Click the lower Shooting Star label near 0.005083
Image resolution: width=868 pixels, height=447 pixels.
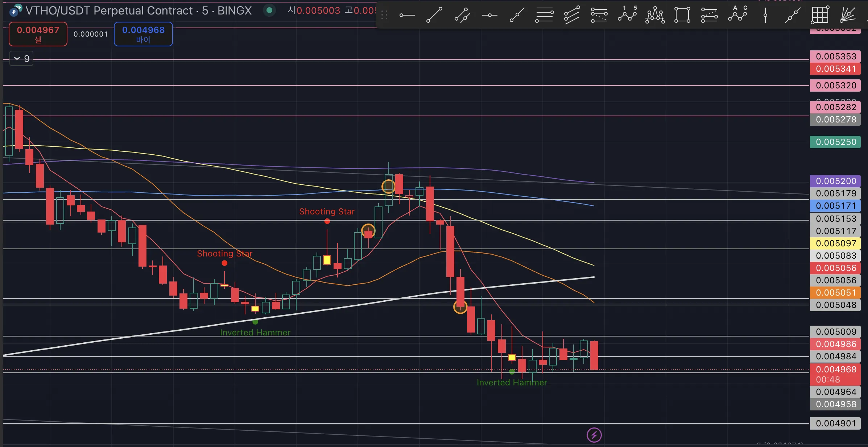click(224, 254)
